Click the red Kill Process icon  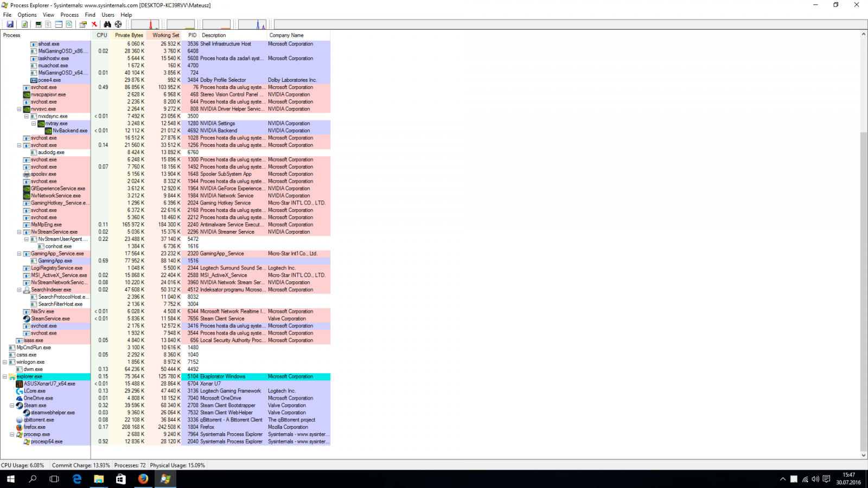(94, 24)
